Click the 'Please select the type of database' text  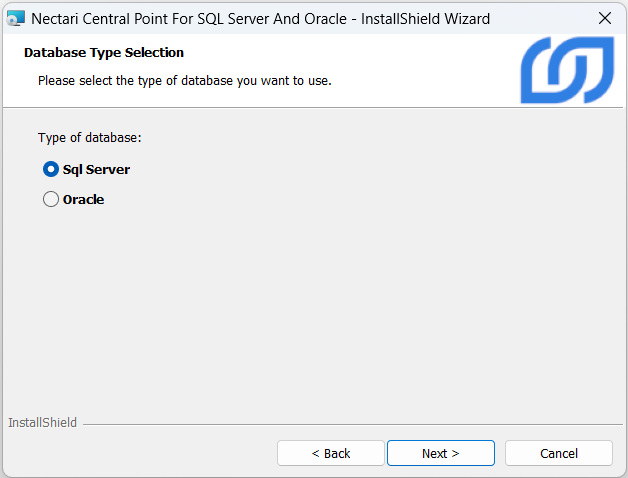(184, 80)
